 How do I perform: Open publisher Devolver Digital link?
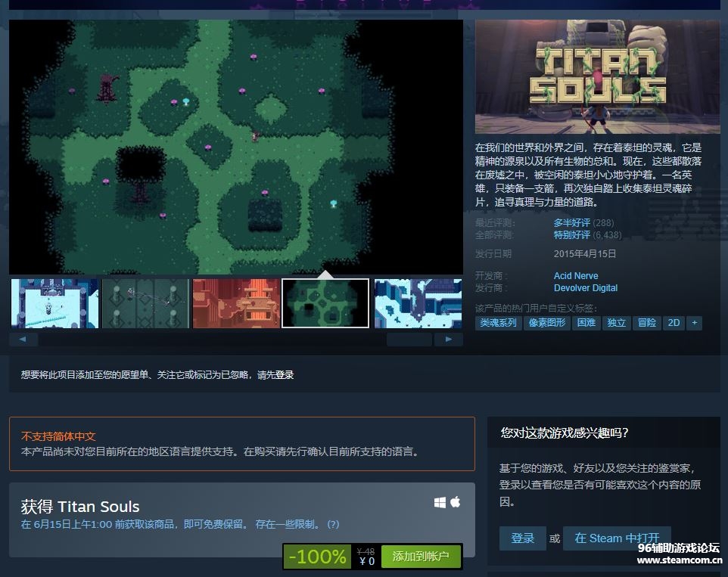[x=585, y=288]
